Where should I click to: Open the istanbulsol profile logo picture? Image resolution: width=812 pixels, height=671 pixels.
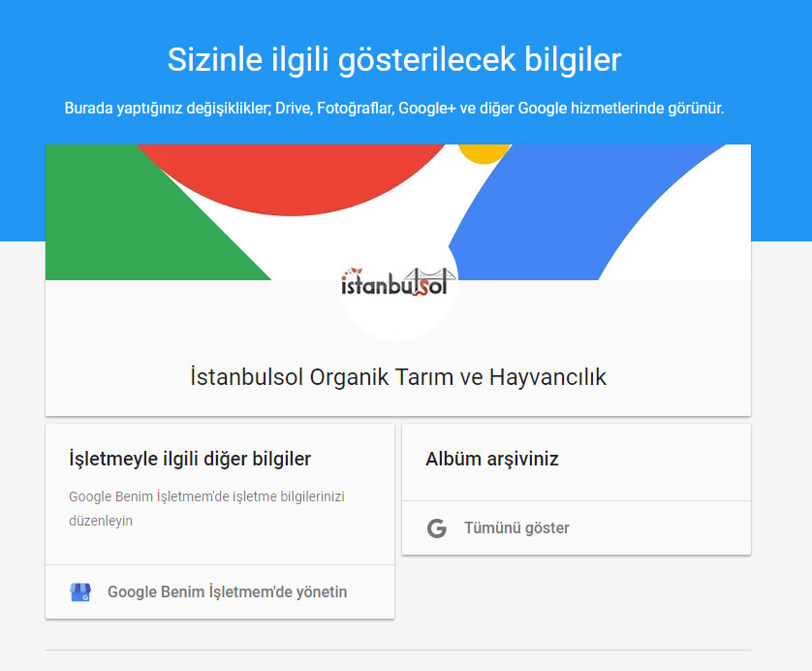tap(398, 282)
